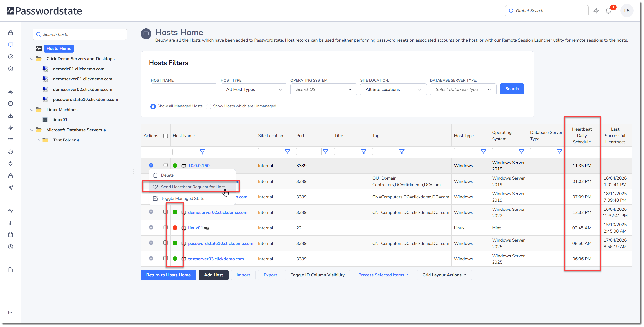Click the Return to Hosts Home button
This screenshot has width=644, height=327.
168,275
